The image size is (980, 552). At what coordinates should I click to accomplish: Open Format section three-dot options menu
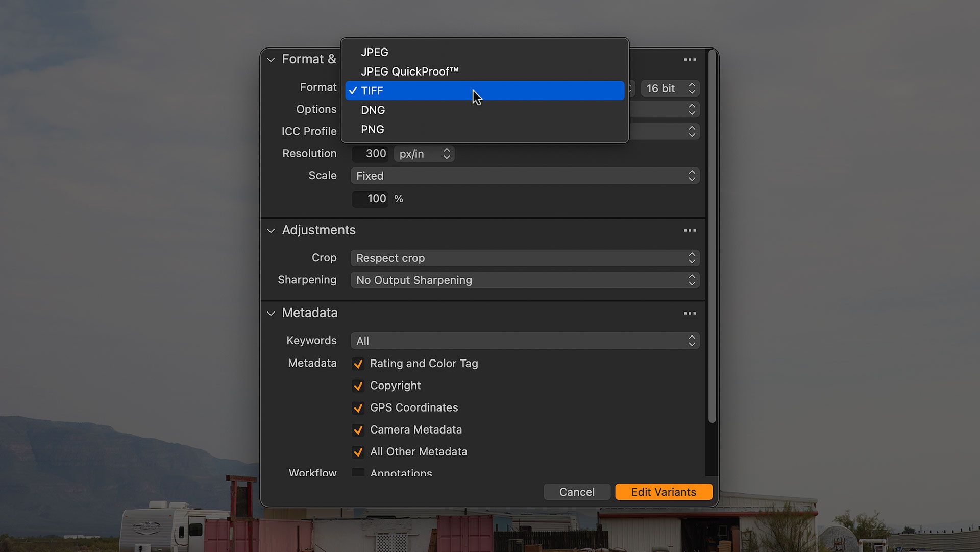click(x=690, y=60)
